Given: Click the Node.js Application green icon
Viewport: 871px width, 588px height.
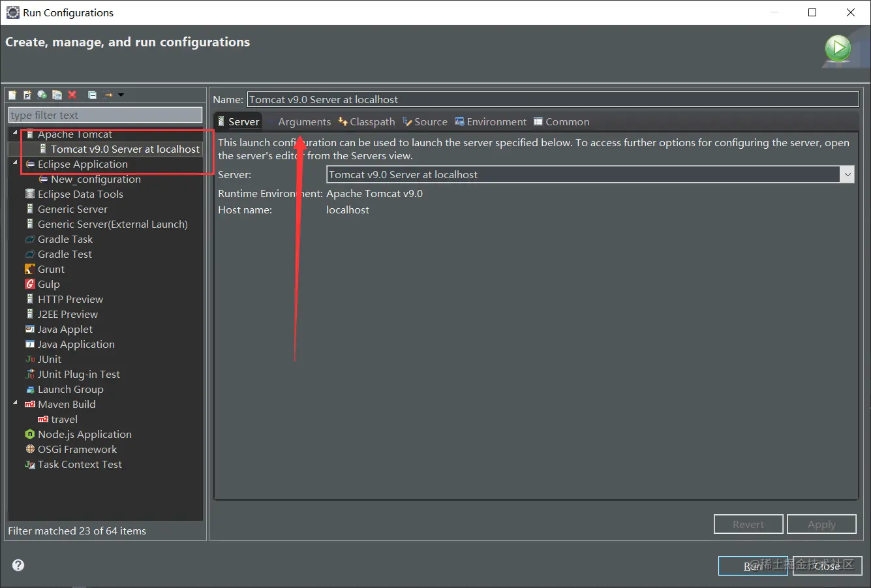Looking at the screenshot, I should [30, 434].
